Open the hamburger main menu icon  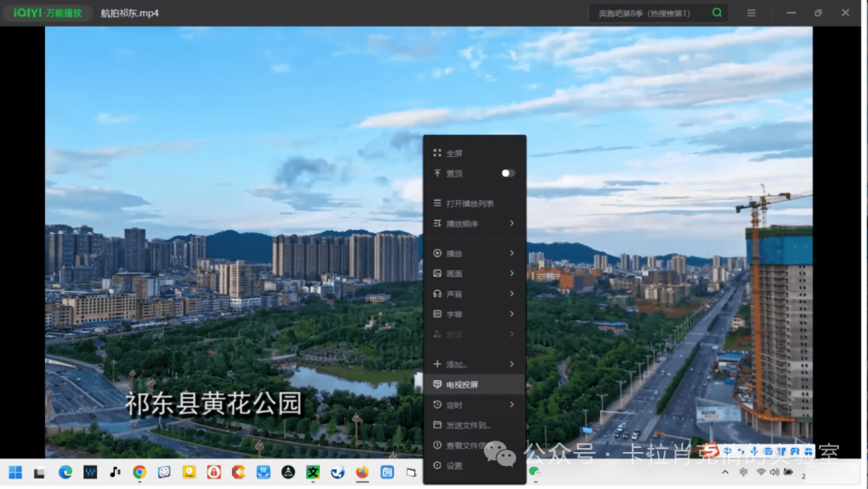click(x=751, y=13)
